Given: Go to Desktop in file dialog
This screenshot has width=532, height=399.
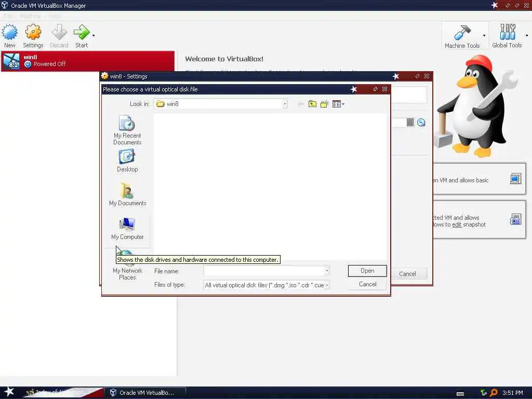Looking at the screenshot, I should tap(127, 161).
